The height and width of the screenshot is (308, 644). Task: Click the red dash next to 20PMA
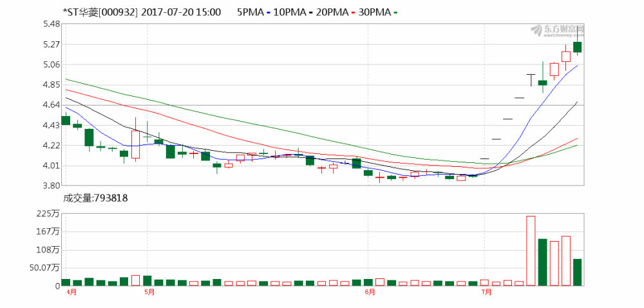(354, 13)
